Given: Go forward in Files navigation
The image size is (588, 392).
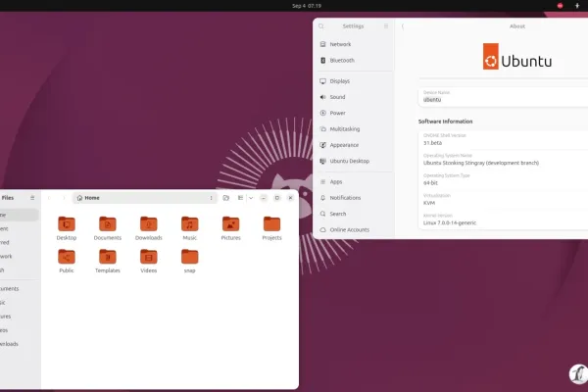Looking at the screenshot, I should [64, 198].
